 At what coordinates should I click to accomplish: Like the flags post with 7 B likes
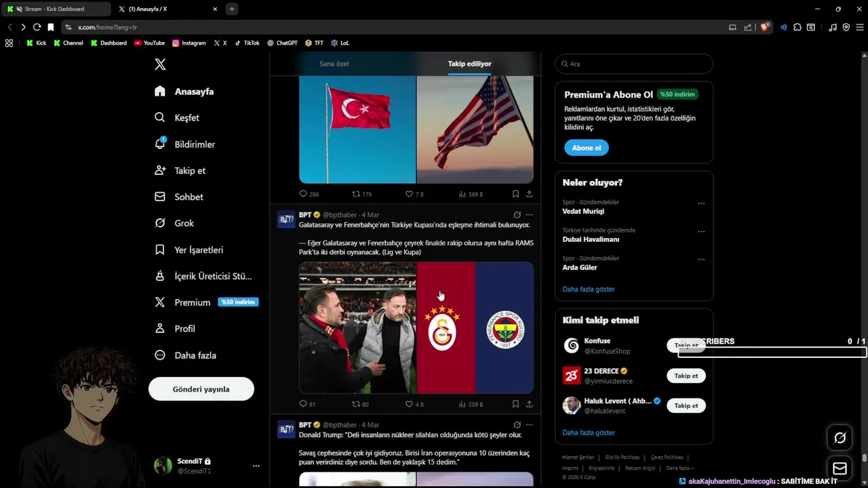click(414, 194)
